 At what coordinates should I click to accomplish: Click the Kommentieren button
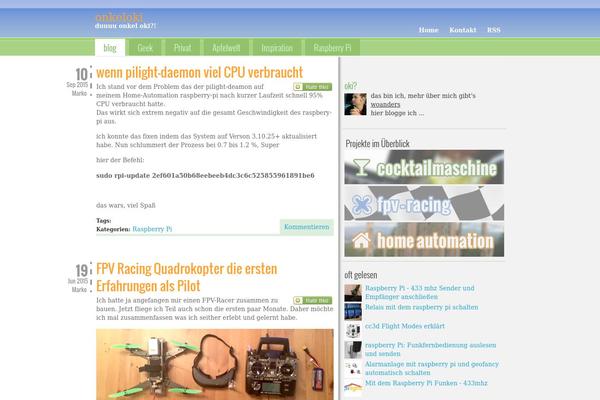click(307, 227)
